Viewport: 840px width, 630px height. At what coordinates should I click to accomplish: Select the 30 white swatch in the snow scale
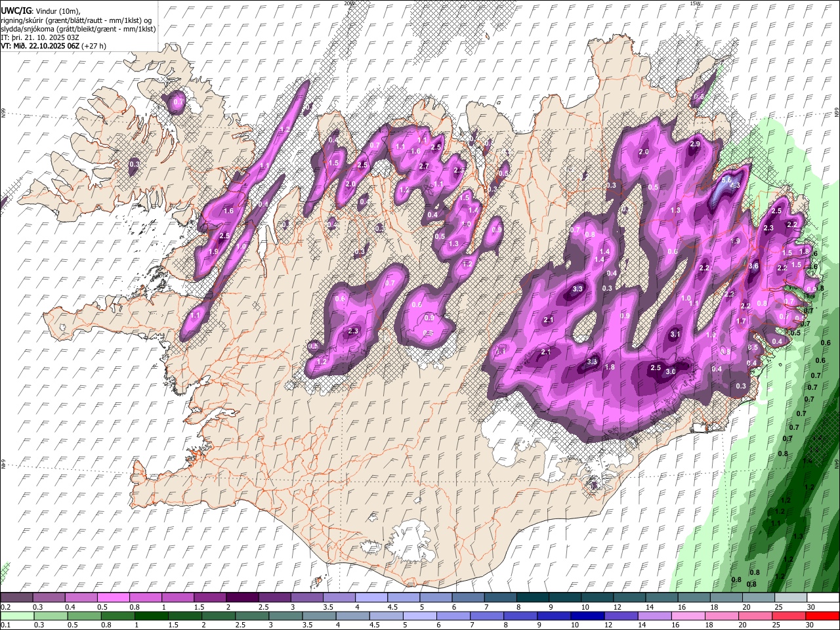[824, 597]
